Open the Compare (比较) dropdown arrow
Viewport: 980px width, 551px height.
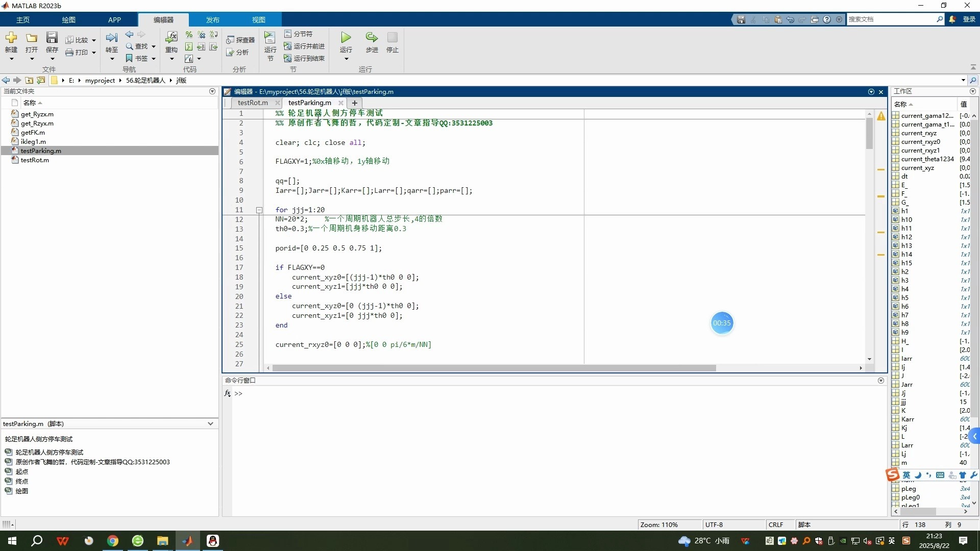[94, 40]
